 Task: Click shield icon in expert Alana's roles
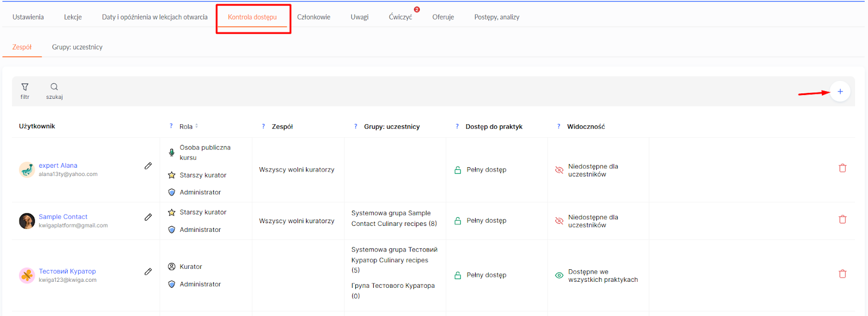171,192
